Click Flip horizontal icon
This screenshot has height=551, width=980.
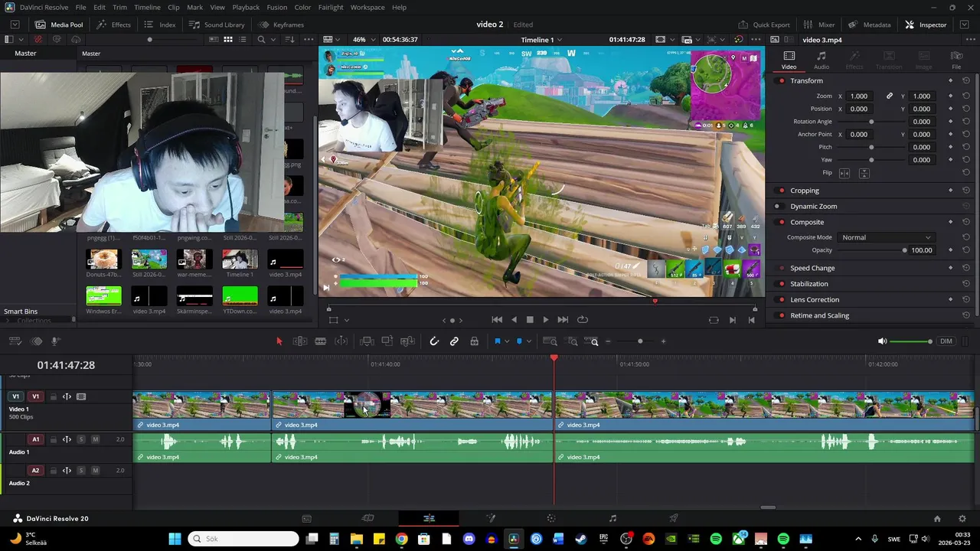pos(844,173)
